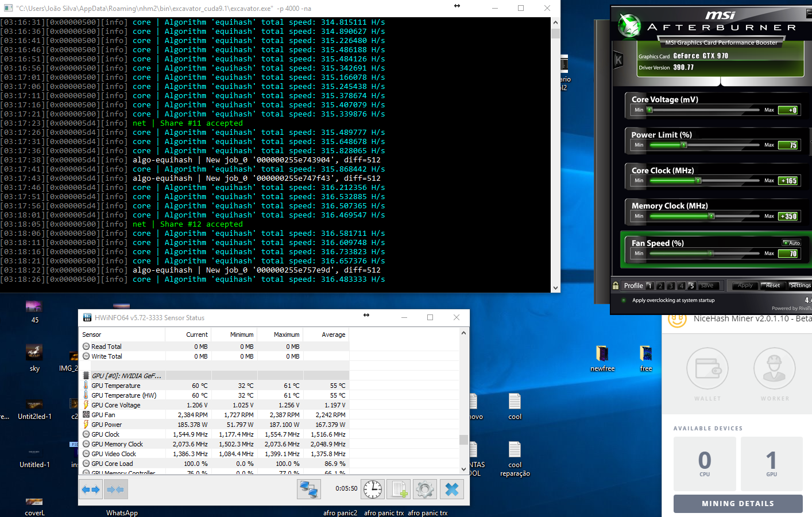The image size is (812, 517).
Task: Open WhatsApp from the taskbar
Action: [x=122, y=512]
